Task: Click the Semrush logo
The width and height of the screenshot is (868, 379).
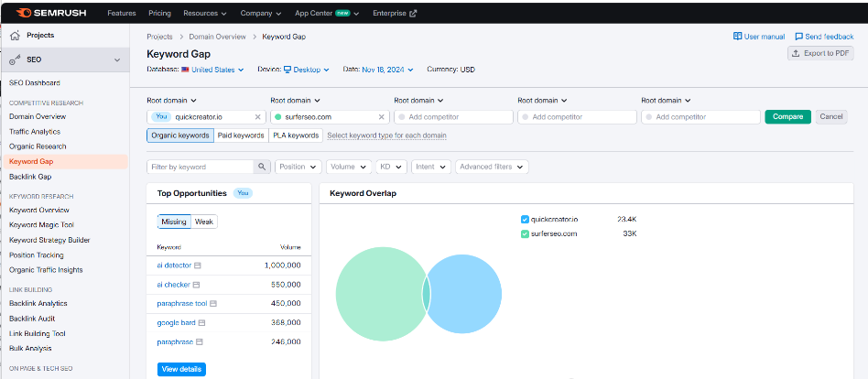Action: coord(51,13)
